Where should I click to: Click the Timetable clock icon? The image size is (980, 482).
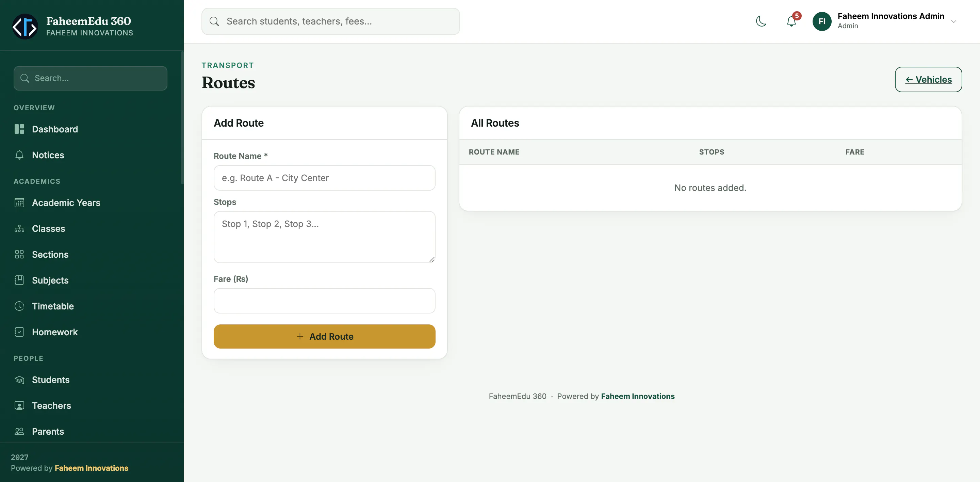click(x=19, y=306)
